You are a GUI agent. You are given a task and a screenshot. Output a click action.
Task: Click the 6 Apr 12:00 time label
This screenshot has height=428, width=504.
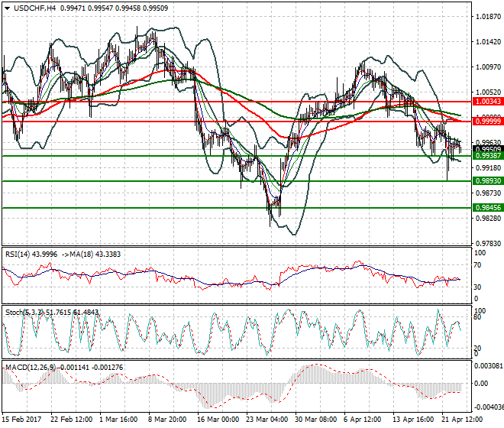click(x=362, y=420)
